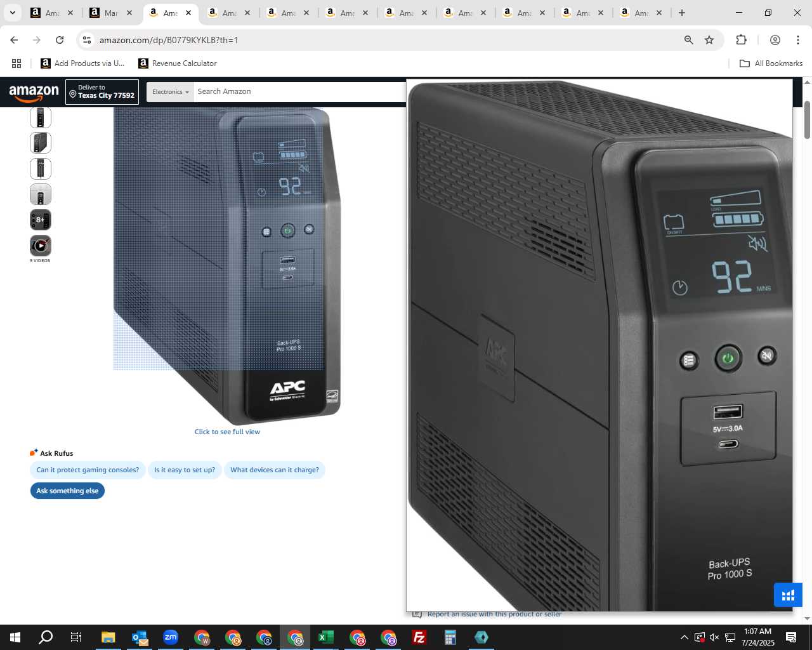Image resolution: width=812 pixels, height=650 pixels.
Task: Ask Rufus 'What devices can it charge?'
Action: 275,470
